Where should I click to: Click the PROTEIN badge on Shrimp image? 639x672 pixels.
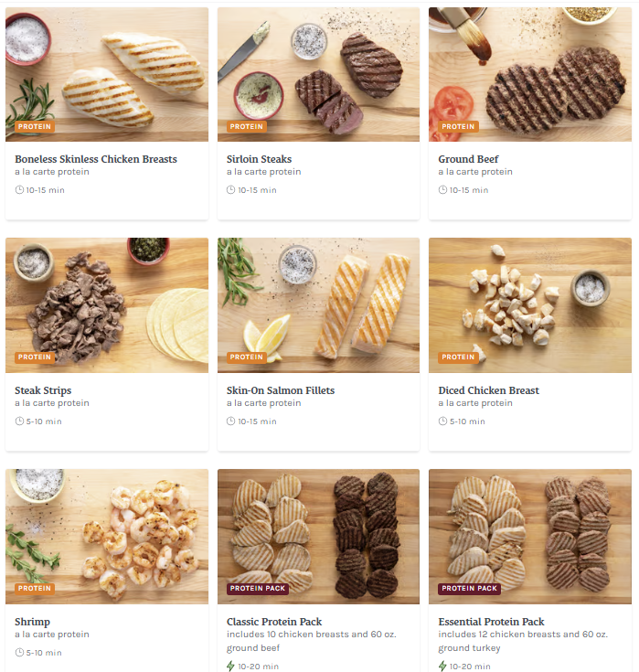[35, 589]
